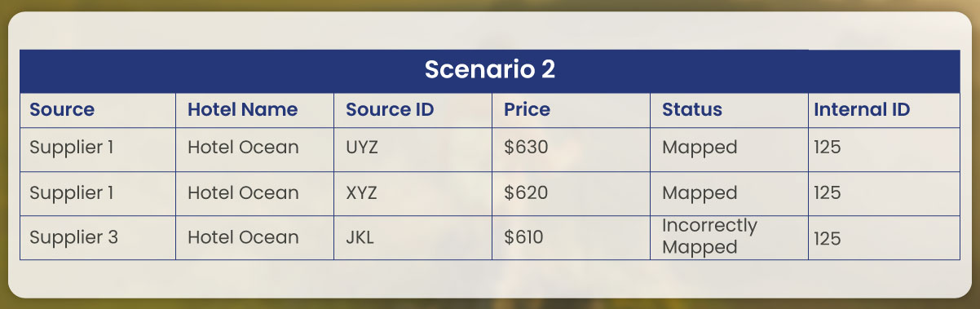Click the $630 price cell
The height and width of the screenshot is (309, 980).
pyautogui.click(x=571, y=149)
